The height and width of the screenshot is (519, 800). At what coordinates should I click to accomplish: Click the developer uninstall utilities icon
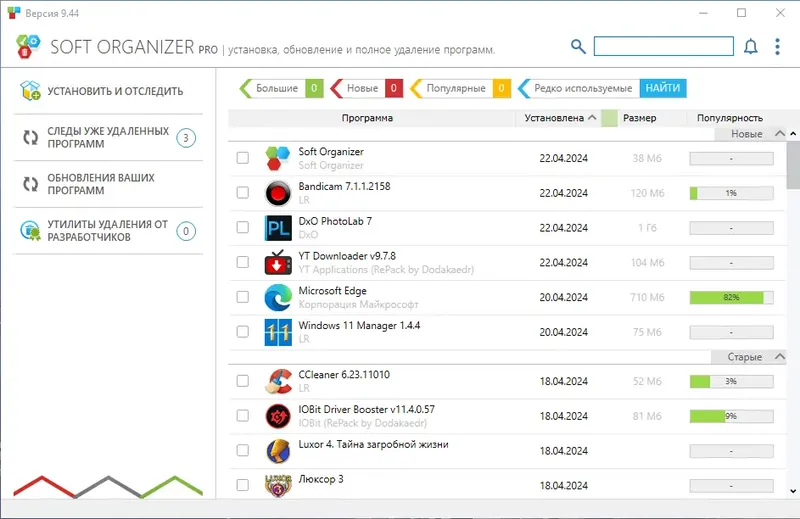coord(30,230)
